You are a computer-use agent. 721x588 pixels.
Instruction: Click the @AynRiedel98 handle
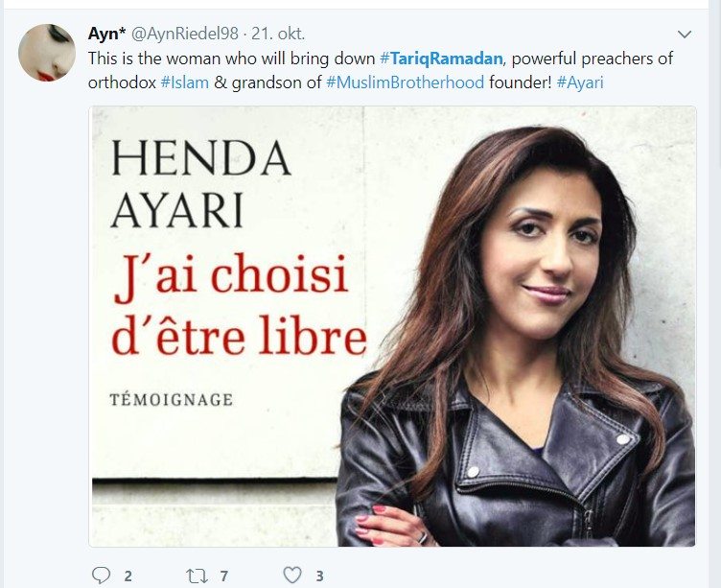pos(185,34)
